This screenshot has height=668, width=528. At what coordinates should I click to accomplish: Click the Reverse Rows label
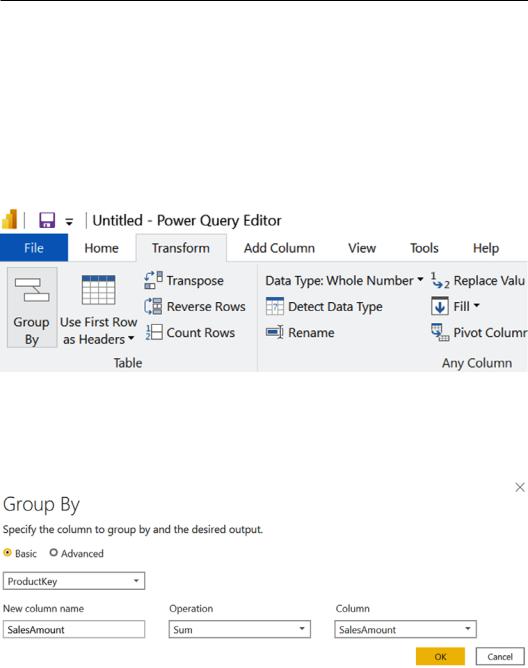(206, 306)
